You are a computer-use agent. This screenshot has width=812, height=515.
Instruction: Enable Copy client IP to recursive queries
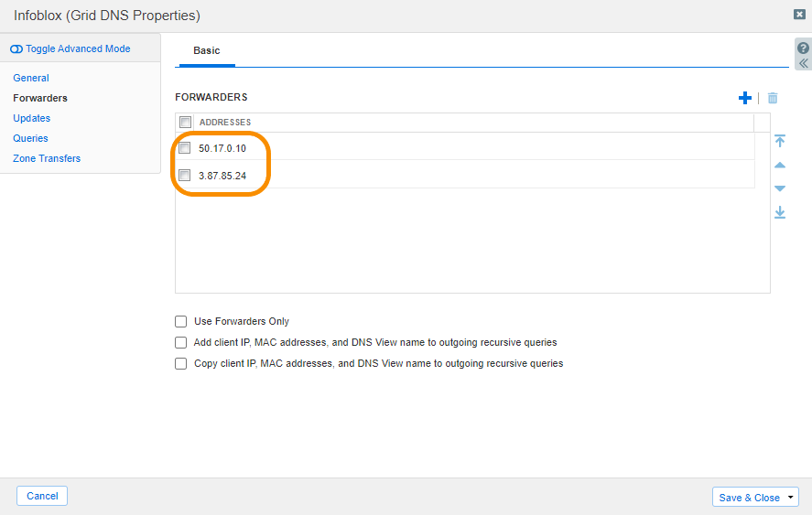180,363
